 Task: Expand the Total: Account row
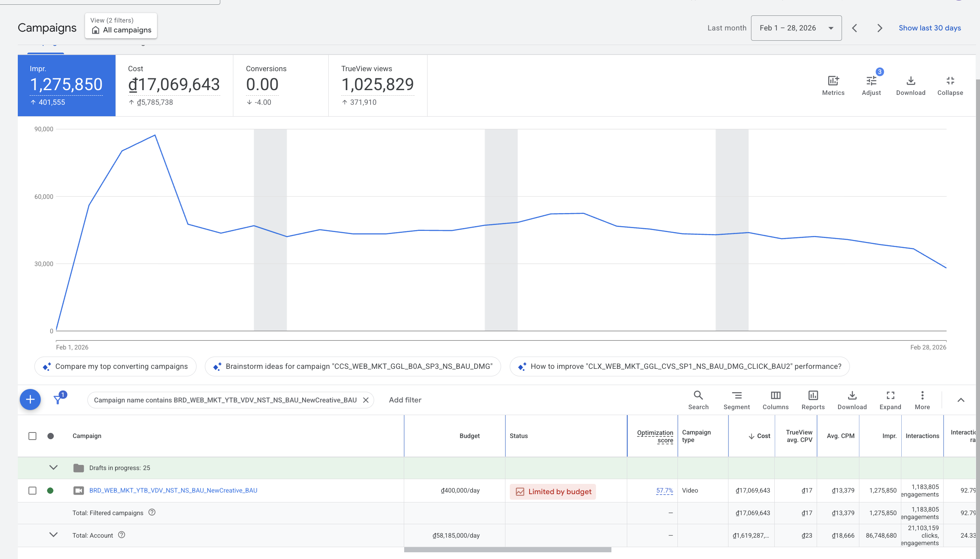point(53,535)
